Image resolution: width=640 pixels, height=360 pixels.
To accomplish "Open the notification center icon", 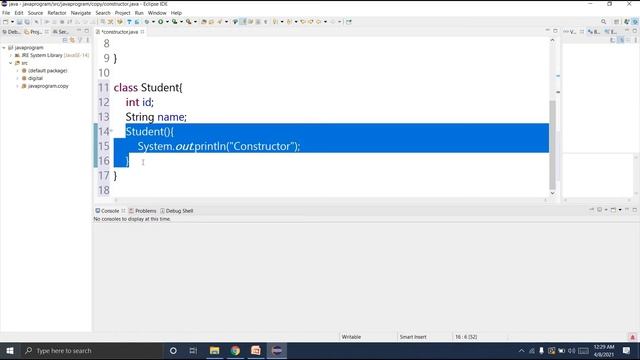I will coord(627,351).
